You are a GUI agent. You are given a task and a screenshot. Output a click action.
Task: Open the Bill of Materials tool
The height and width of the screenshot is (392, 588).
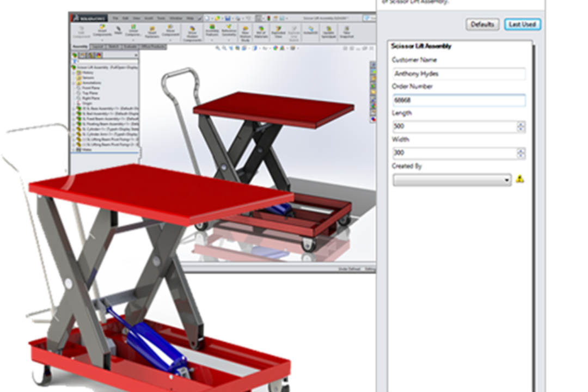point(261,32)
